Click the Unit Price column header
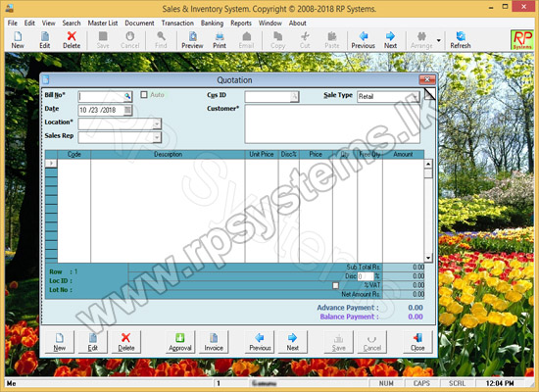This screenshot has width=539, height=392. tap(262, 155)
